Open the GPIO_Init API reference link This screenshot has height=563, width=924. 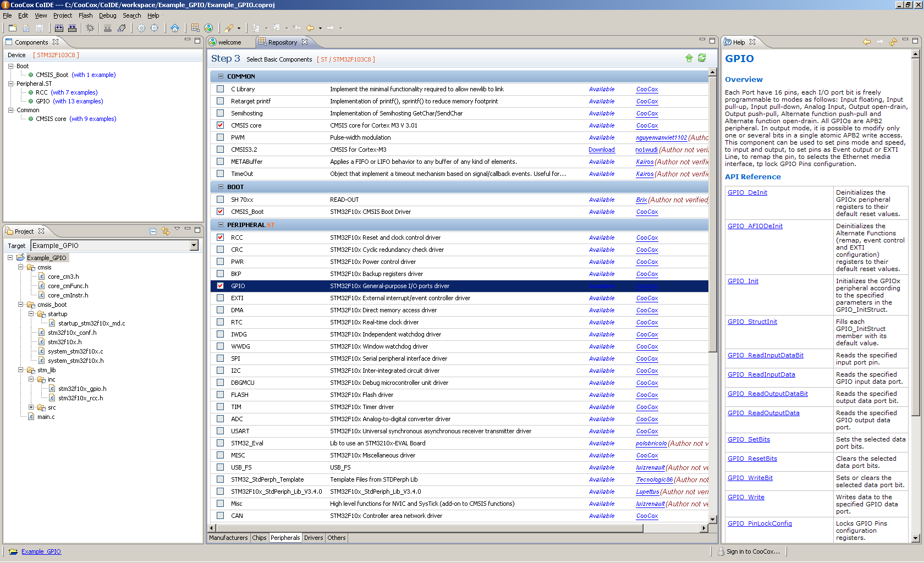tap(743, 281)
